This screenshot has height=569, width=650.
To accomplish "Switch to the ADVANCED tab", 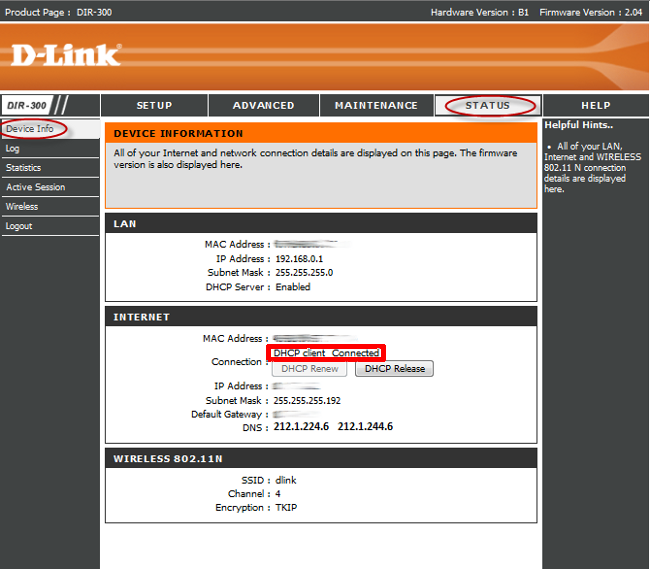I will (x=264, y=105).
